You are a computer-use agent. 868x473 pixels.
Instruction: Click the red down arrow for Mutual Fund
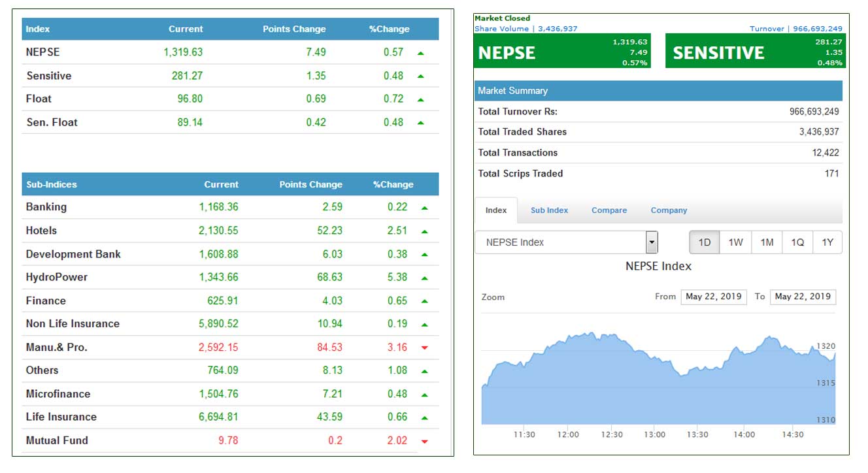425,442
